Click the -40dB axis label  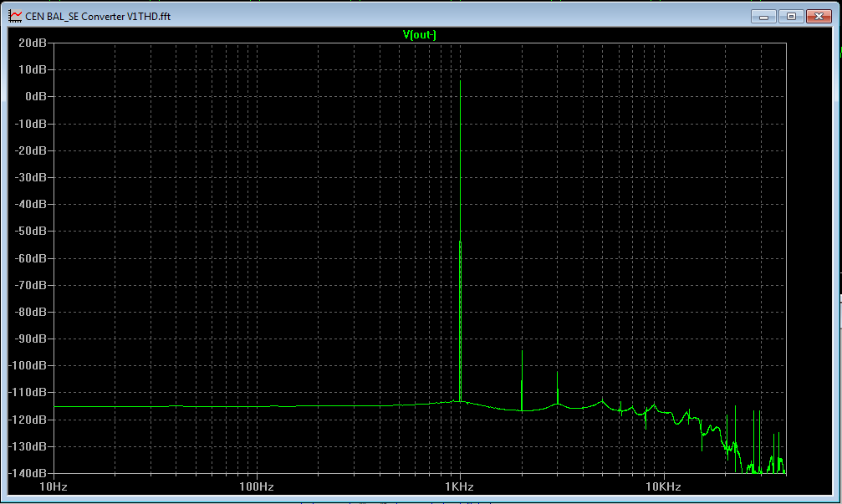point(31,204)
